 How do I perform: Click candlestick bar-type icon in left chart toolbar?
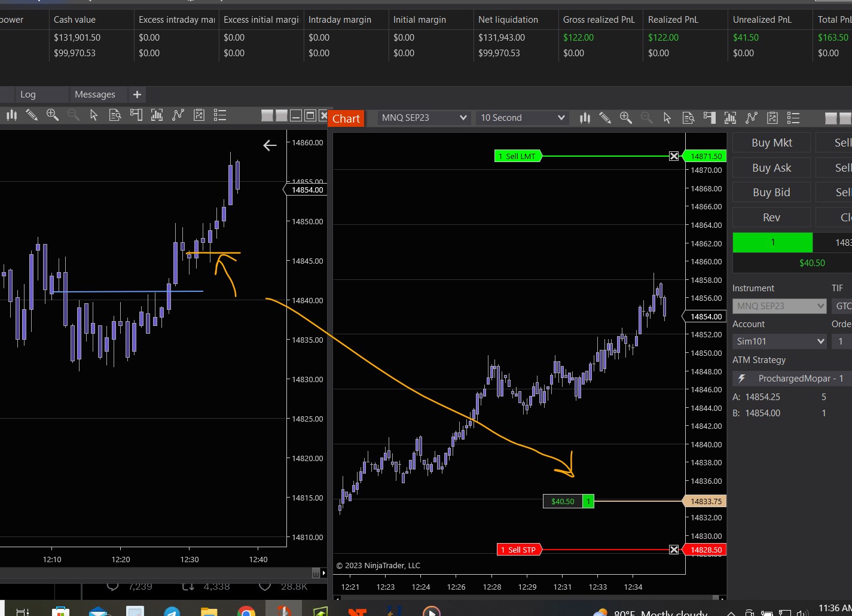tap(11, 115)
